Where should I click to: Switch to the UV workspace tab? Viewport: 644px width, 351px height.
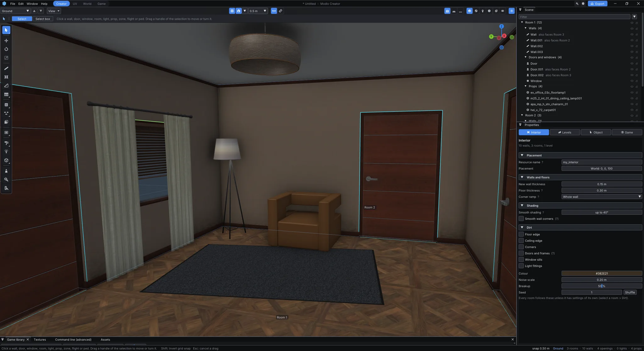click(75, 4)
